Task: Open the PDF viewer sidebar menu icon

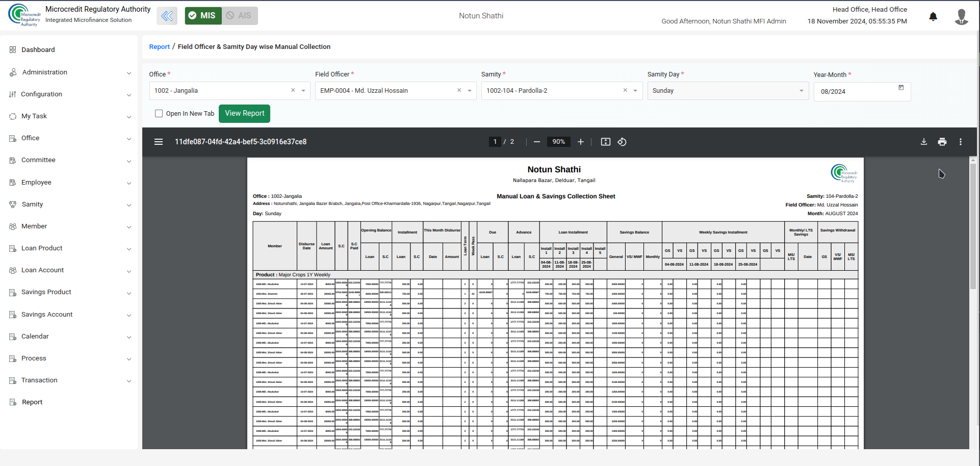Action: click(159, 142)
